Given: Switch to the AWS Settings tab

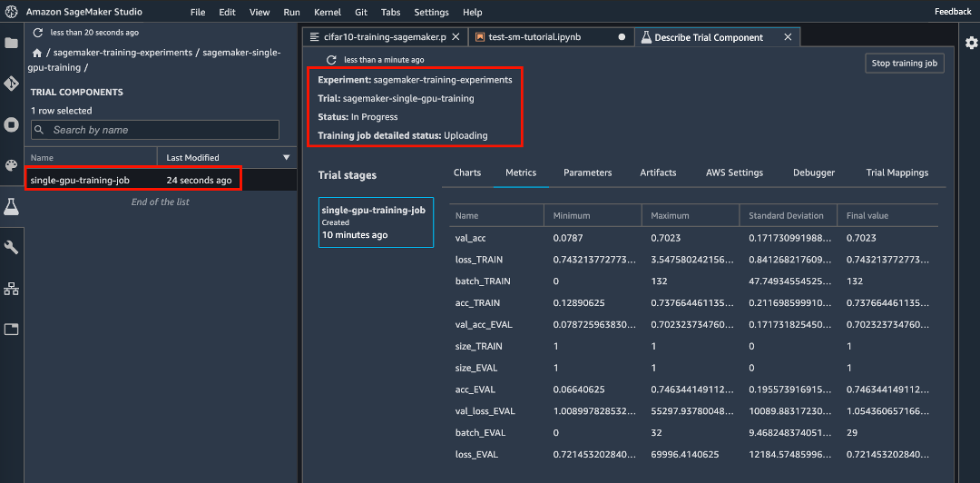Looking at the screenshot, I should tap(734, 172).
